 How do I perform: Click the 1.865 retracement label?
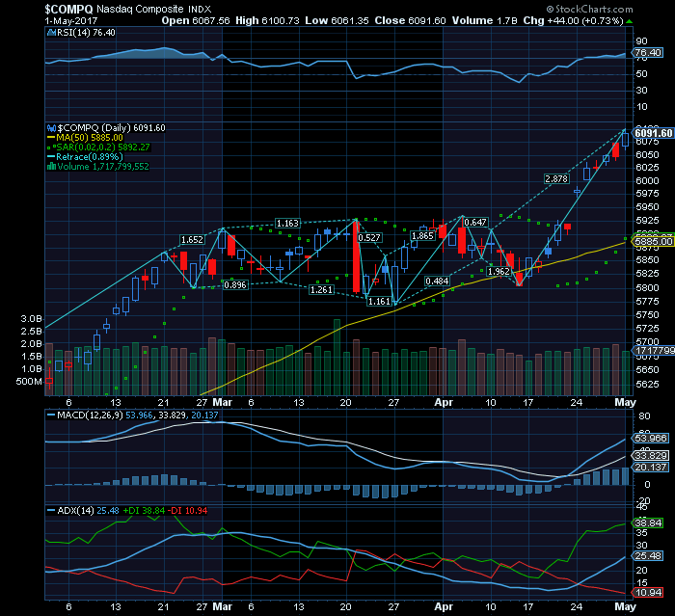pos(422,236)
